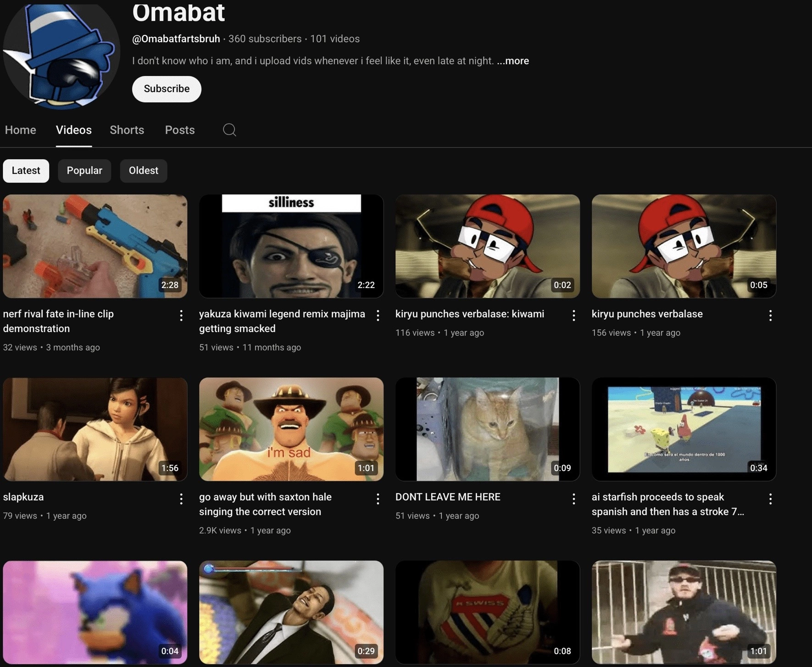
Task: Play the i'm sad saxton hale thumbnail
Action: pyautogui.click(x=291, y=429)
